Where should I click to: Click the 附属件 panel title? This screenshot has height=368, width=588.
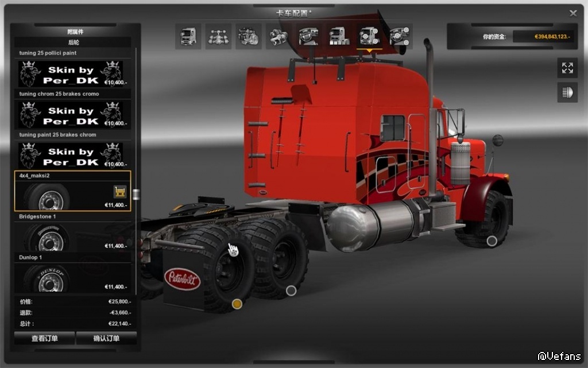[75, 32]
